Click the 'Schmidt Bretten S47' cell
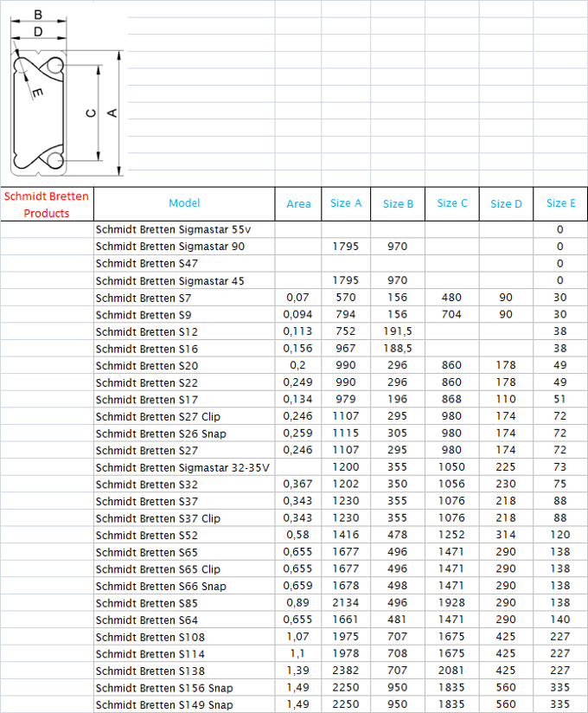 (x=184, y=263)
